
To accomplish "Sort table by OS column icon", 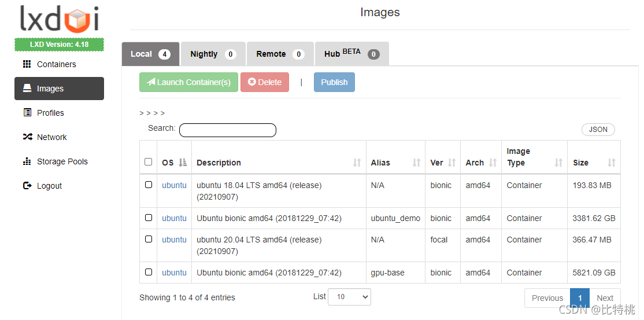I will (183, 163).
